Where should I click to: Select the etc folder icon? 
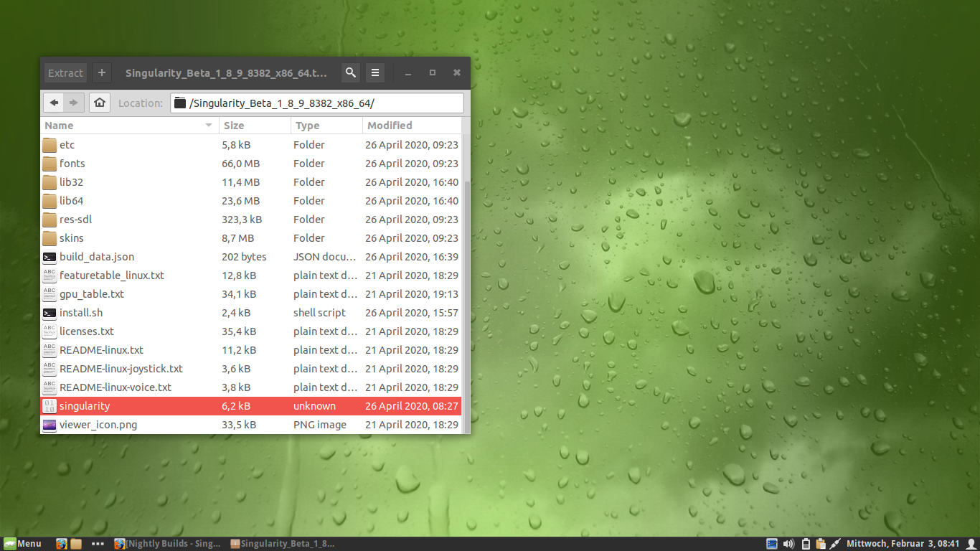coord(50,145)
